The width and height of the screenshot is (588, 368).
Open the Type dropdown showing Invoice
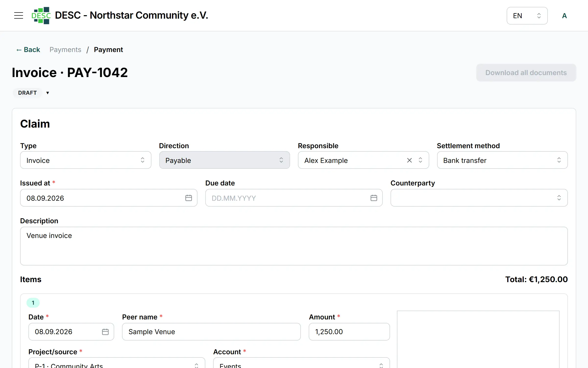coord(86,160)
